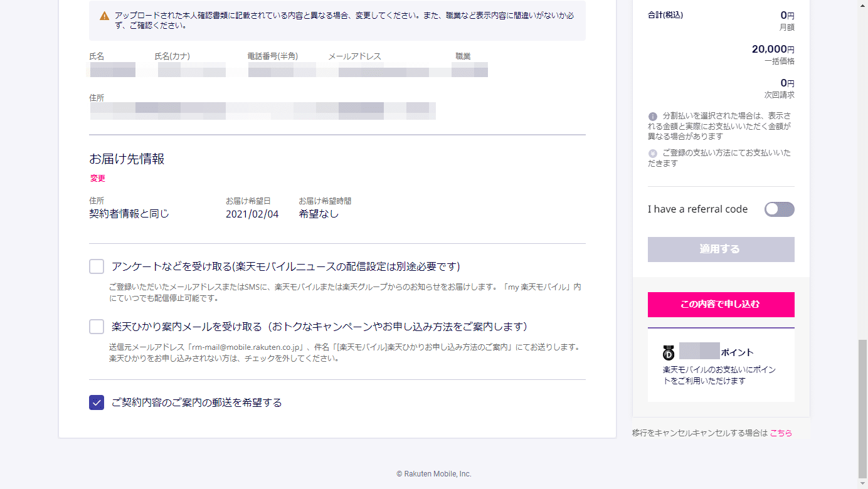Check the 楽天ひかり案内メールを受け取る box

click(x=97, y=327)
